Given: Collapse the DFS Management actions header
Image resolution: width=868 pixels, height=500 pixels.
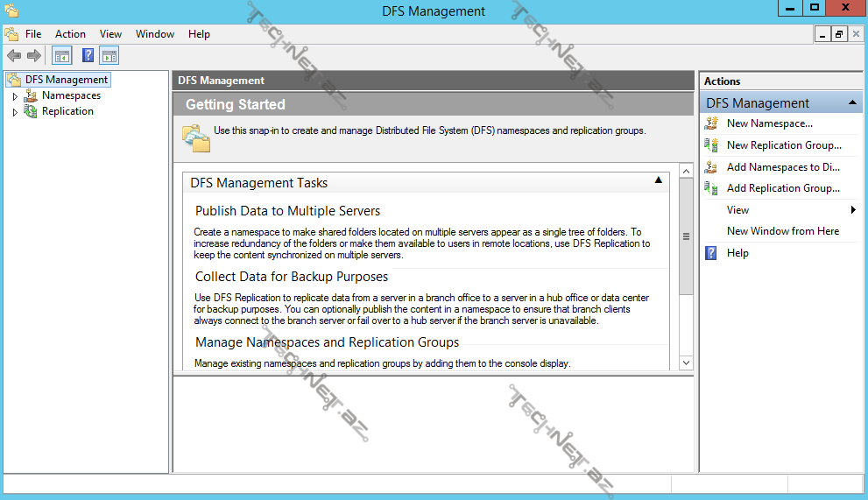Looking at the screenshot, I should click(x=853, y=103).
